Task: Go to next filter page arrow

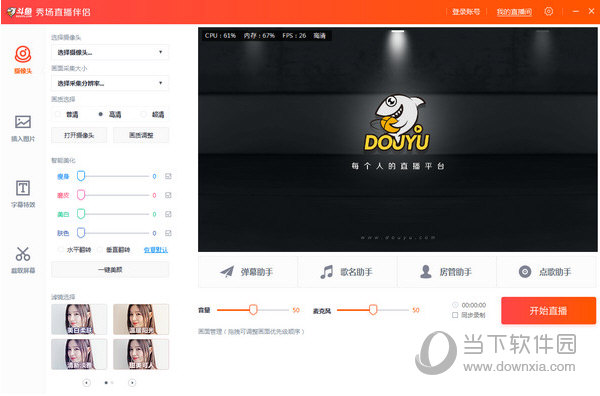Action: pyautogui.click(x=132, y=383)
